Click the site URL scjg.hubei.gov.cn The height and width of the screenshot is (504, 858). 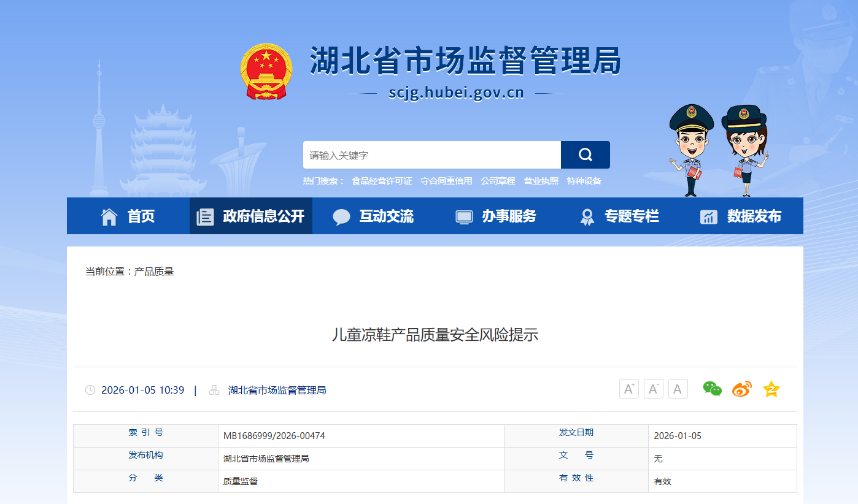click(x=457, y=93)
